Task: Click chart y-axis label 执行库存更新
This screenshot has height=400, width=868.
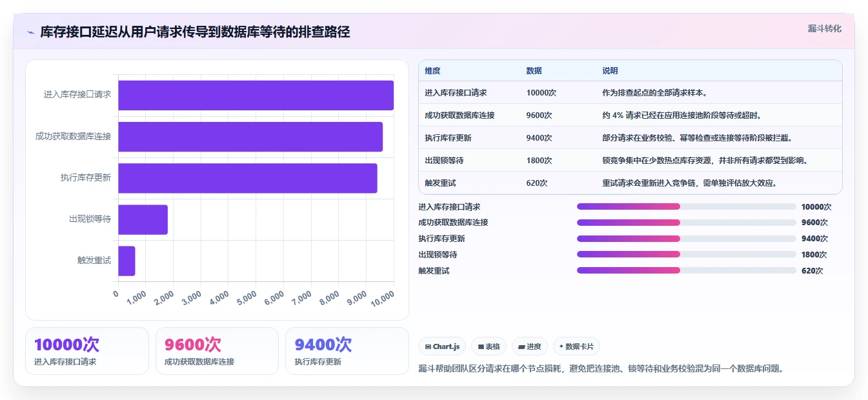Action: (86, 177)
